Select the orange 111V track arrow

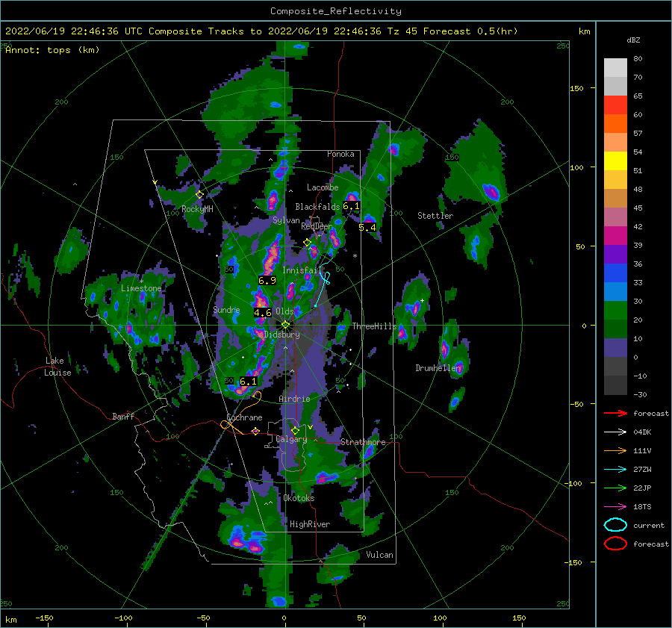click(x=615, y=450)
